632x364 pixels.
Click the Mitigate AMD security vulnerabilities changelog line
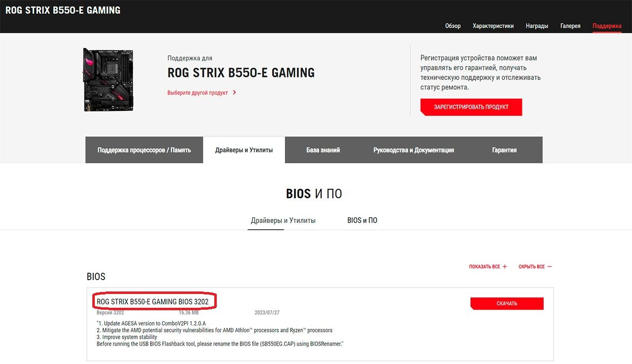click(214, 330)
